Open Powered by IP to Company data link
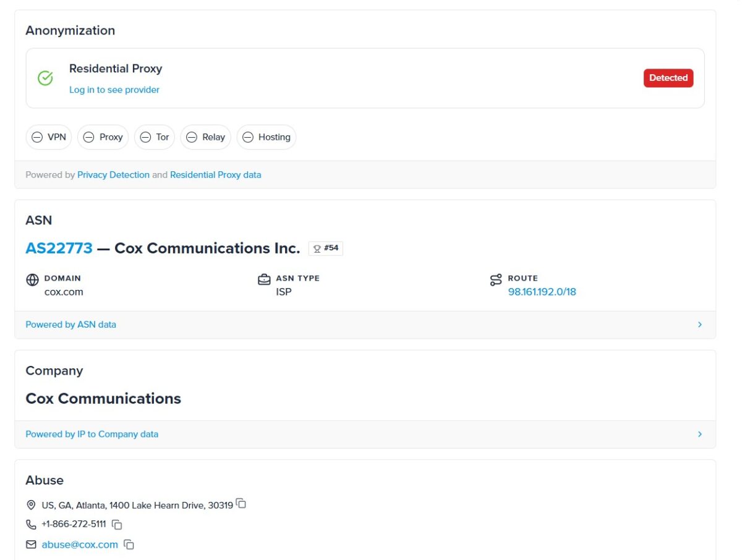742x560 pixels. click(x=92, y=434)
